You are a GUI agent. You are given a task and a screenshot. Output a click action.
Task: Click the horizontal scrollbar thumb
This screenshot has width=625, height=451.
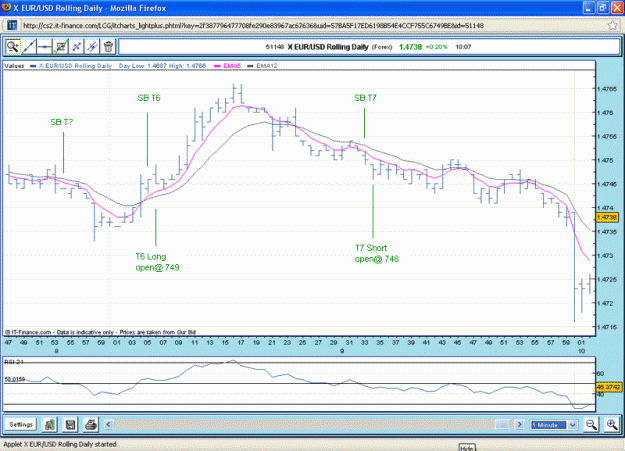[503, 425]
